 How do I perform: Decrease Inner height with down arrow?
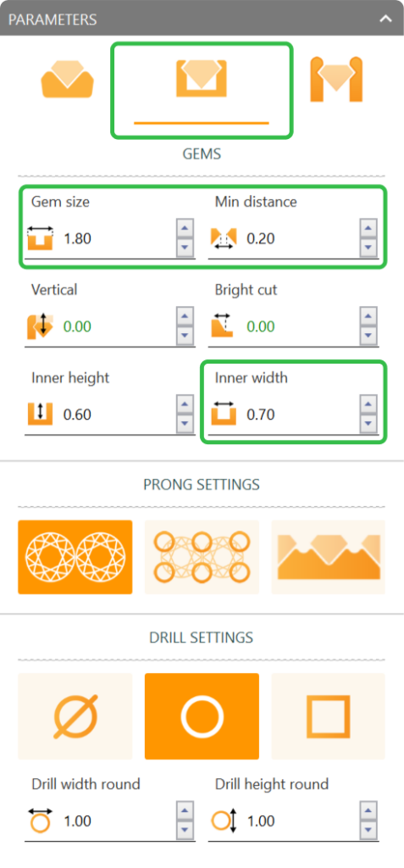(185, 424)
